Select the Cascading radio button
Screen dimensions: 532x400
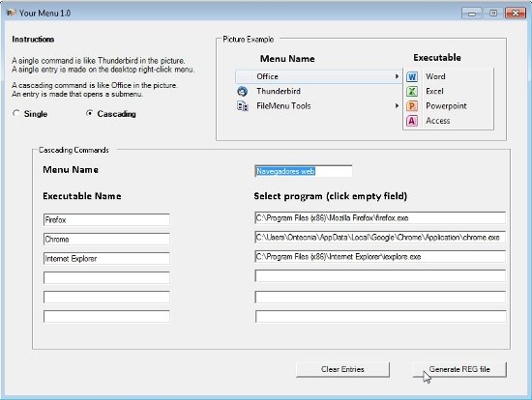(90, 114)
